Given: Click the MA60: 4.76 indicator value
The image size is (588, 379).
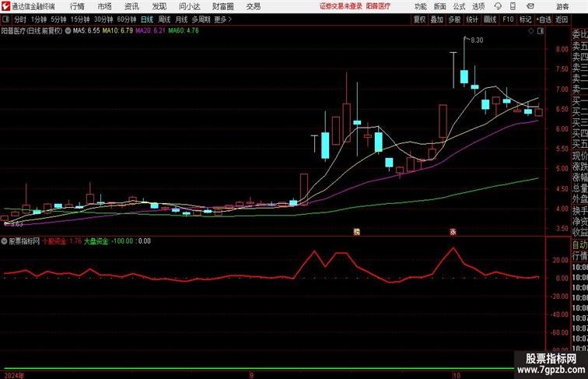Looking at the screenshot, I should pyautogui.click(x=184, y=31).
